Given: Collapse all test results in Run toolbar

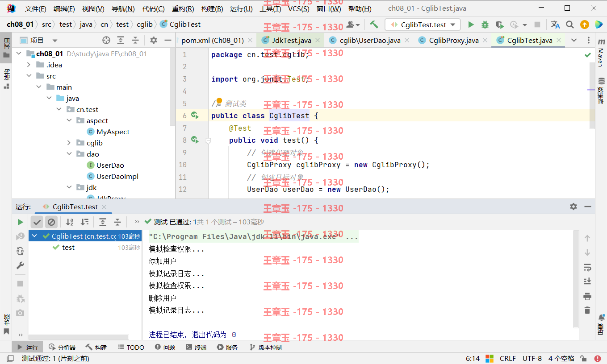Looking at the screenshot, I should [x=117, y=222].
